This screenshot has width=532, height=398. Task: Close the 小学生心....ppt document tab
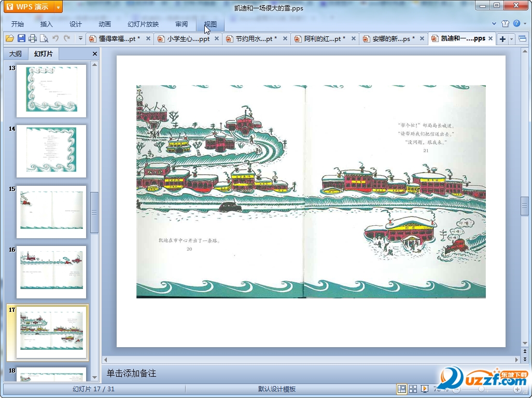click(x=217, y=39)
